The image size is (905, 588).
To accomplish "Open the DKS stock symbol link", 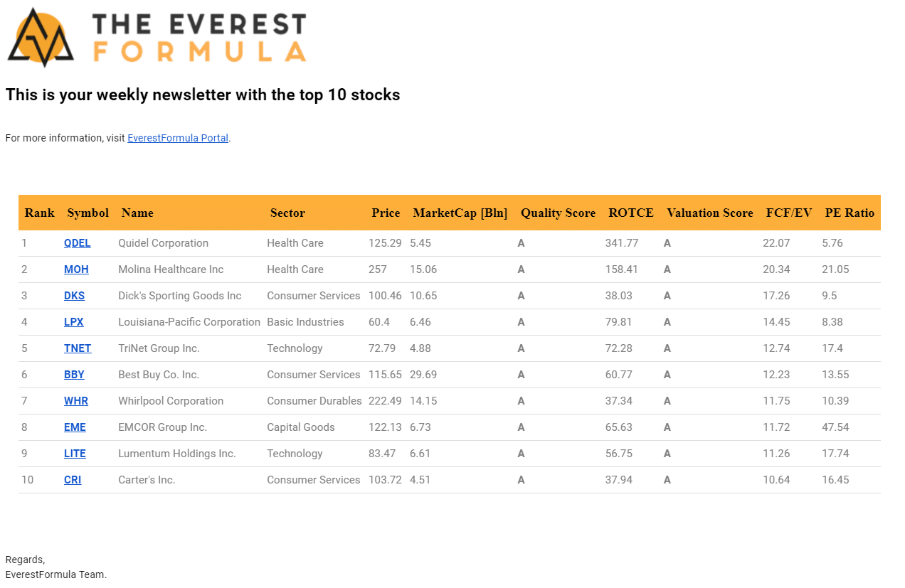I will point(74,296).
